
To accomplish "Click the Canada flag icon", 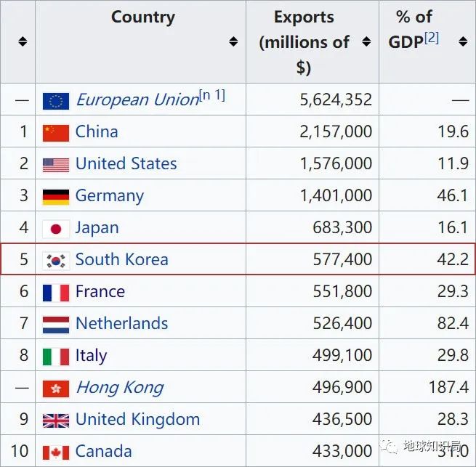I will tap(56, 452).
